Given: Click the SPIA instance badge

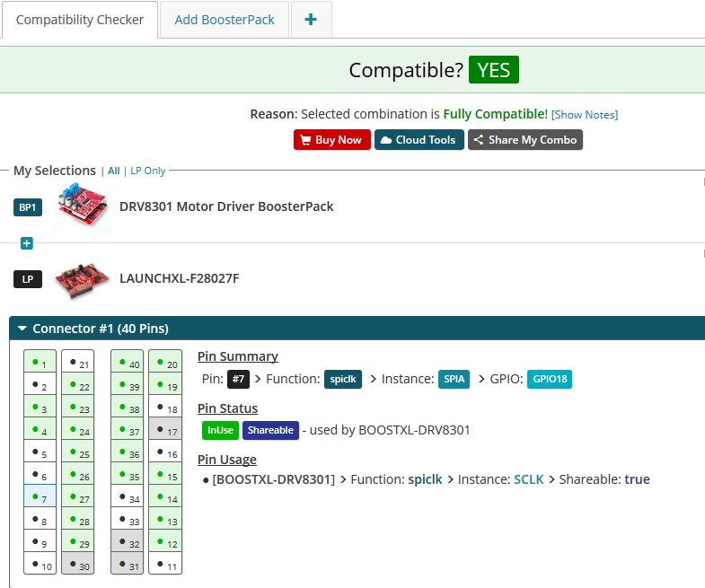Looking at the screenshot, I should [454, 379].
